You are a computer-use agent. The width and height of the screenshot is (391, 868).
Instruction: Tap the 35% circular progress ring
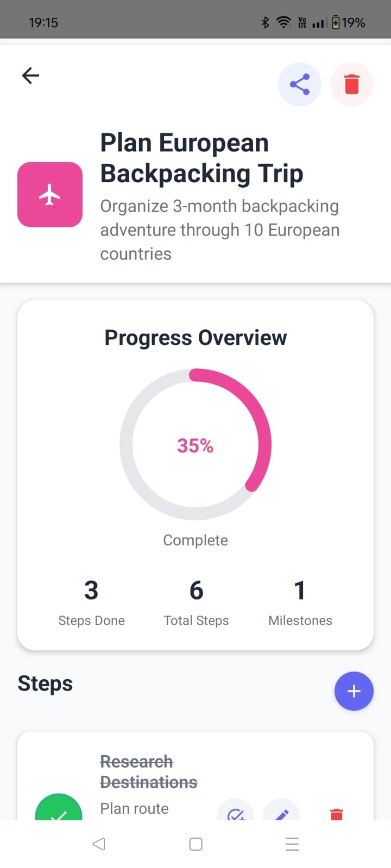pos(195,445)
